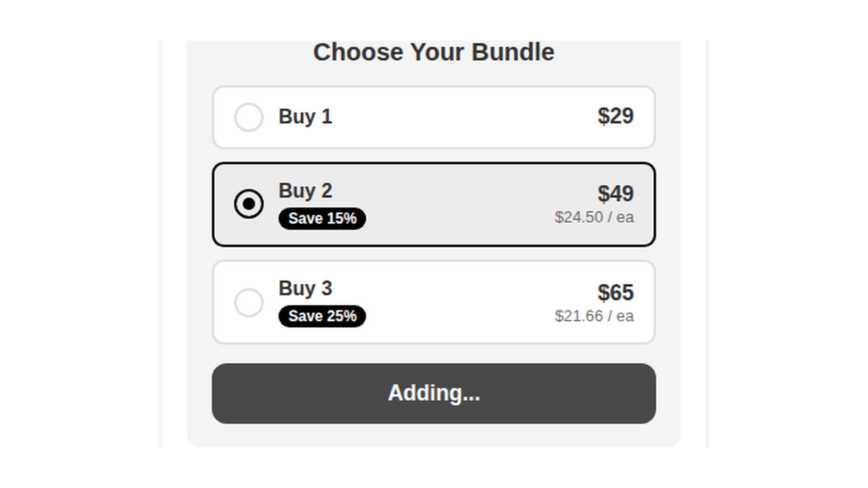Click the Buy 1 label text
Viewport: 868px width, 488px height.
click(x=305, y=117)
